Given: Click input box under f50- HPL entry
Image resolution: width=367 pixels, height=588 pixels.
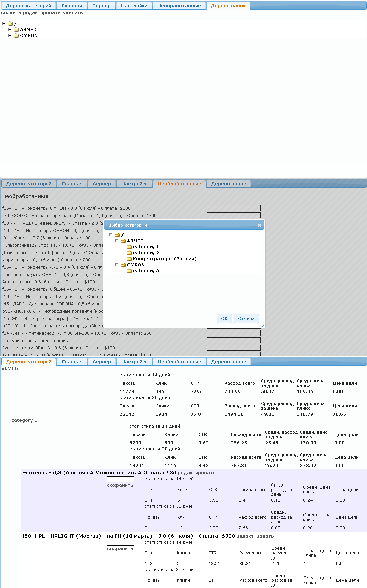Looking at the screenshot, I should 121,543.
